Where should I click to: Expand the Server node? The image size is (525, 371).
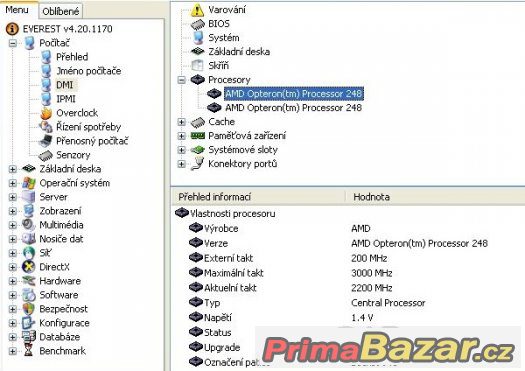[13, 197]
